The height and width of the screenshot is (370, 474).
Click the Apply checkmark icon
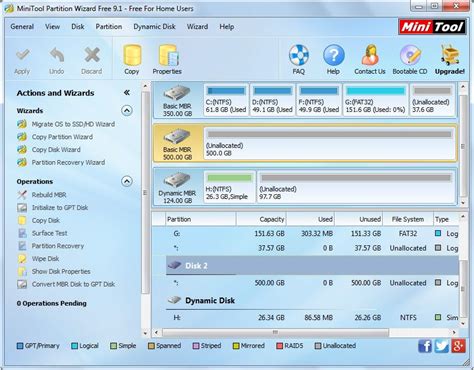22,55
